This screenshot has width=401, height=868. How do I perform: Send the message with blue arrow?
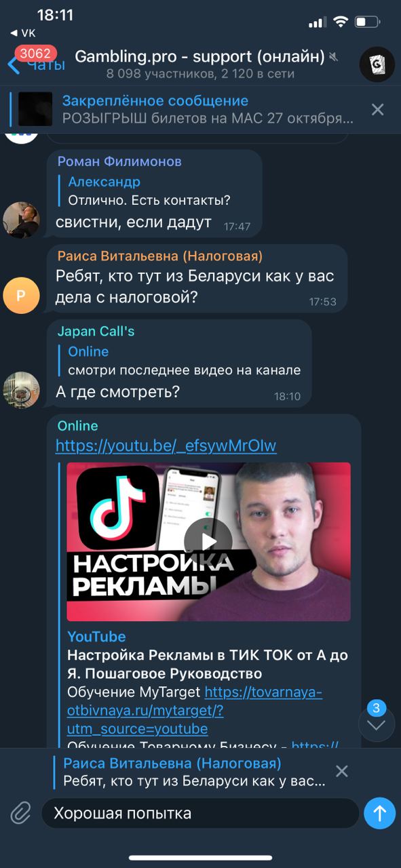[379, 812]
